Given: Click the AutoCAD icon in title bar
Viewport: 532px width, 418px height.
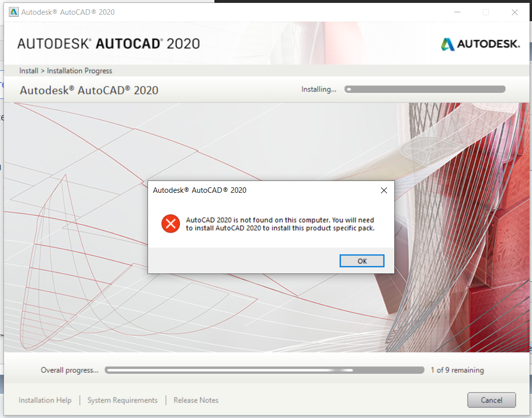Looking at the screenshot, I should click(14, 12).
